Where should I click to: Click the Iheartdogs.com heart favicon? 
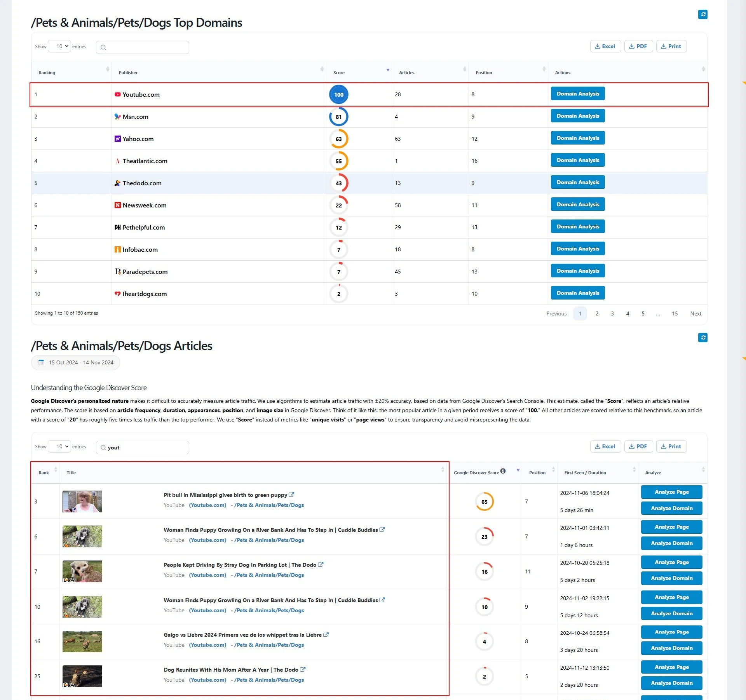click(117, 294)
